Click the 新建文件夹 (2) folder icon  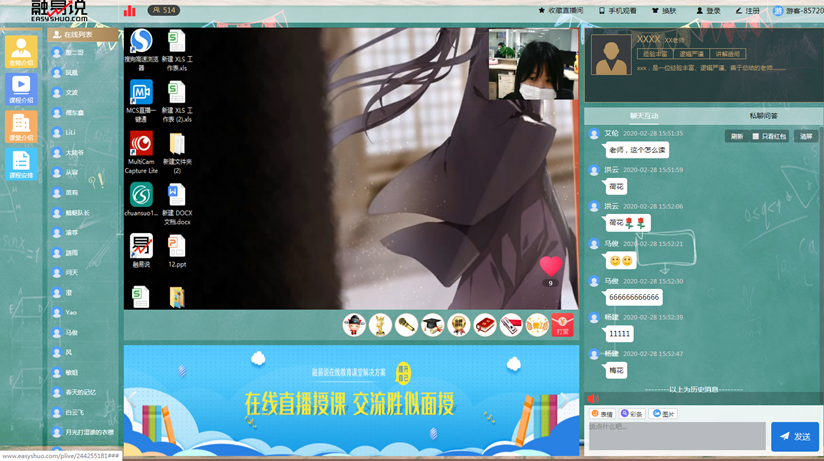[177, 153]
